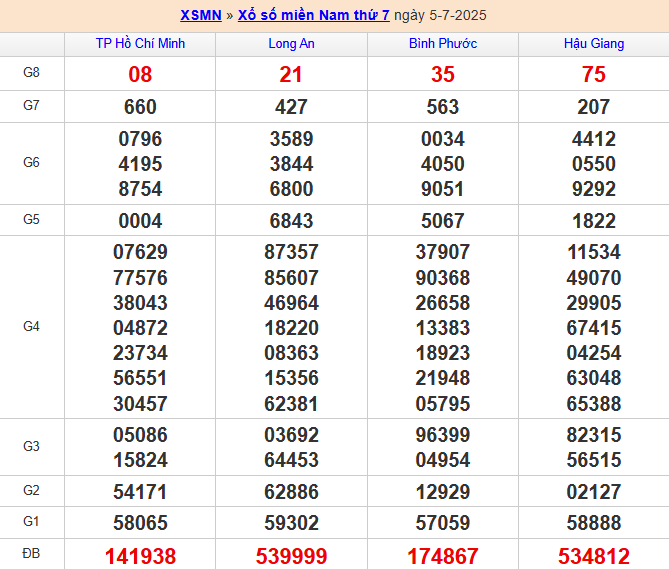Screen dimensions: 669x569
Task: Select G1 number 59302
Action: (x=291, y=523)
